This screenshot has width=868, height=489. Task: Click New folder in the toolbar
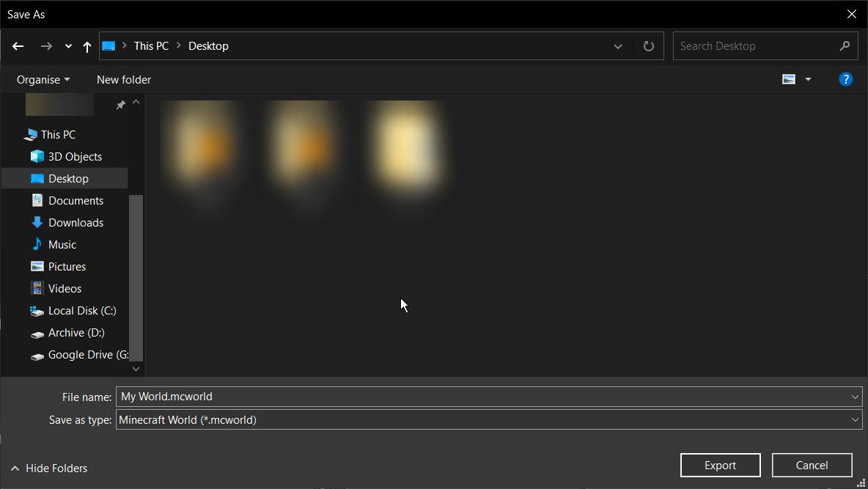(124, 79)
